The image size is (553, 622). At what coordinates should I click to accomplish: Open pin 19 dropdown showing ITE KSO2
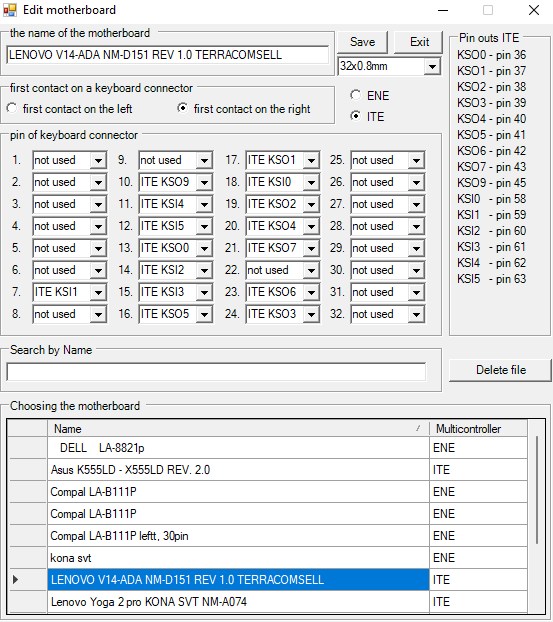pyautogui.click(x=311, y=204)
